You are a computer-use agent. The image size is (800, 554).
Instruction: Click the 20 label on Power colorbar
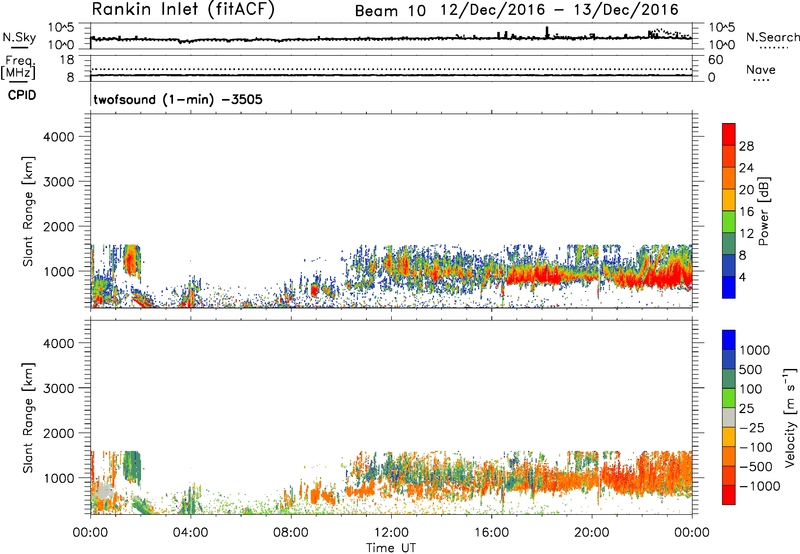click(x=746, y=190)
